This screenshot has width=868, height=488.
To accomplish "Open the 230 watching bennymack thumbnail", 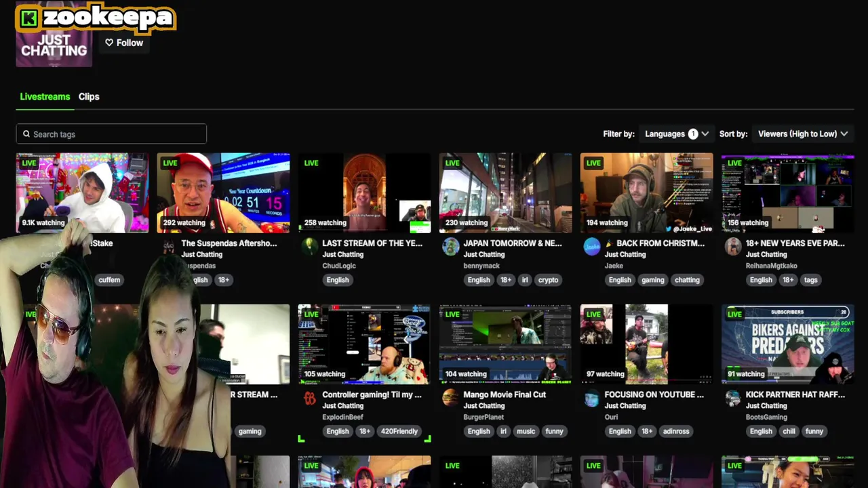I will [x=505, y=193].
